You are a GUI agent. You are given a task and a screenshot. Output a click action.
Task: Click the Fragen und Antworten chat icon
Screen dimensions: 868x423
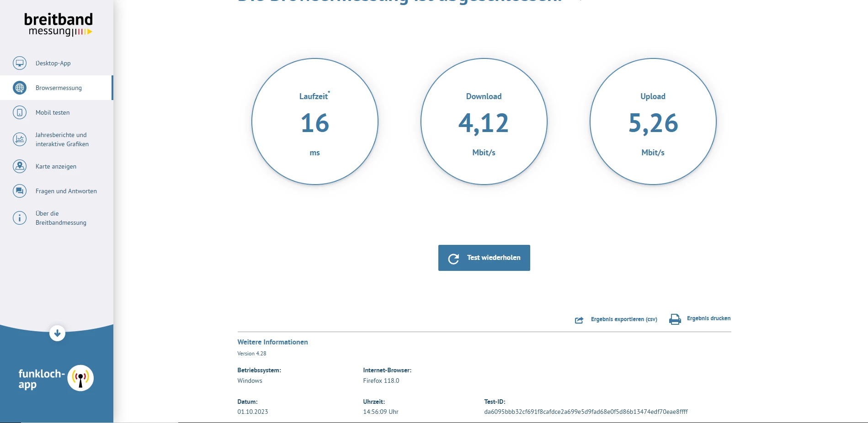(20, 191)
